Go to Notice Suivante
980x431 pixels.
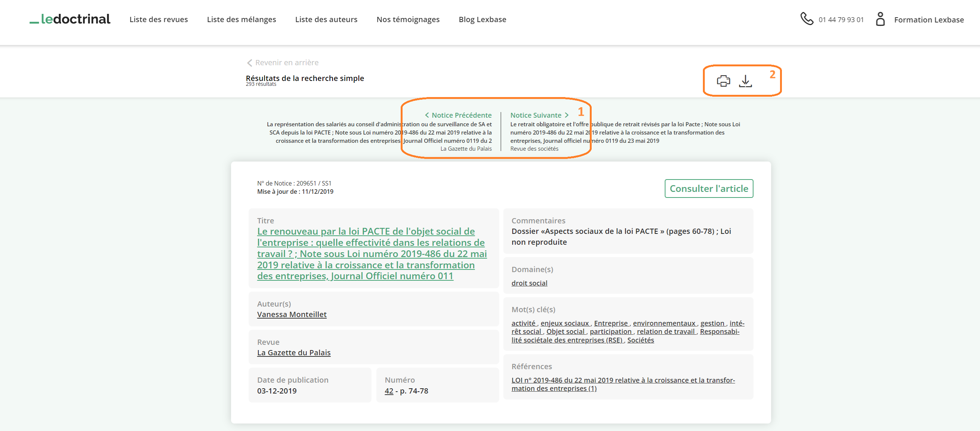point(539,115)
